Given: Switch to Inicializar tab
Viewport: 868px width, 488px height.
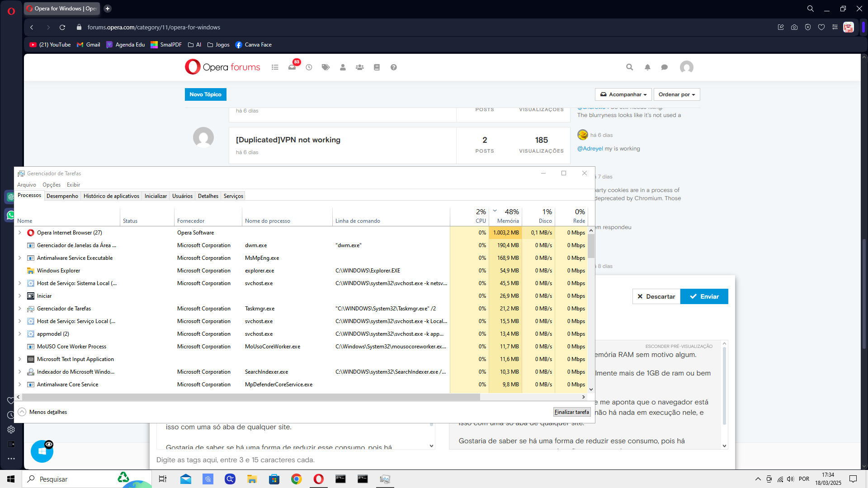Looking at the screenshot, I should pos(156,196).
